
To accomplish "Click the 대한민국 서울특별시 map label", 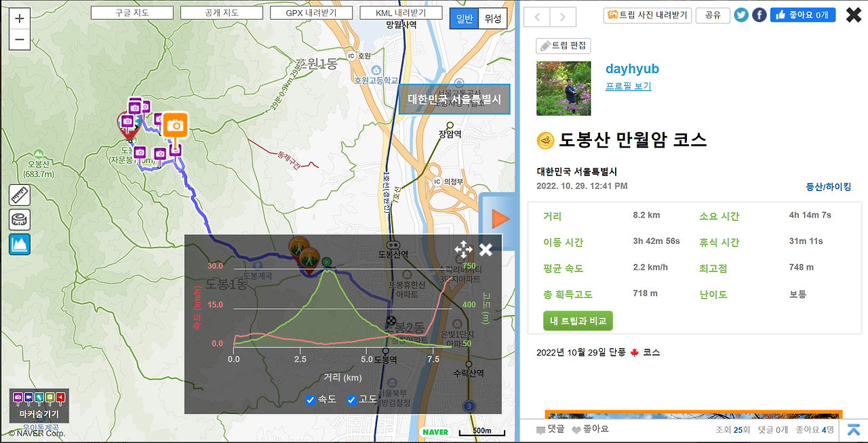I will click(454, 99).
